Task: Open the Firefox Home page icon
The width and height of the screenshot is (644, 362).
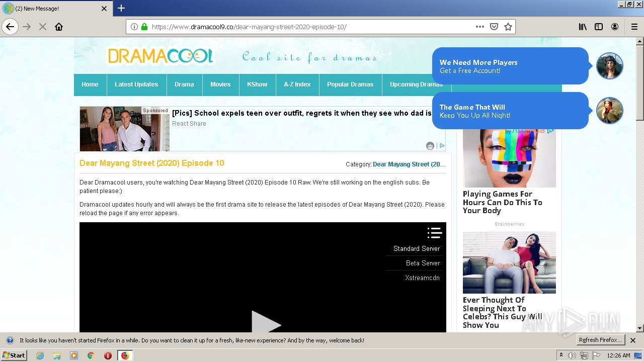Action: 59,27
